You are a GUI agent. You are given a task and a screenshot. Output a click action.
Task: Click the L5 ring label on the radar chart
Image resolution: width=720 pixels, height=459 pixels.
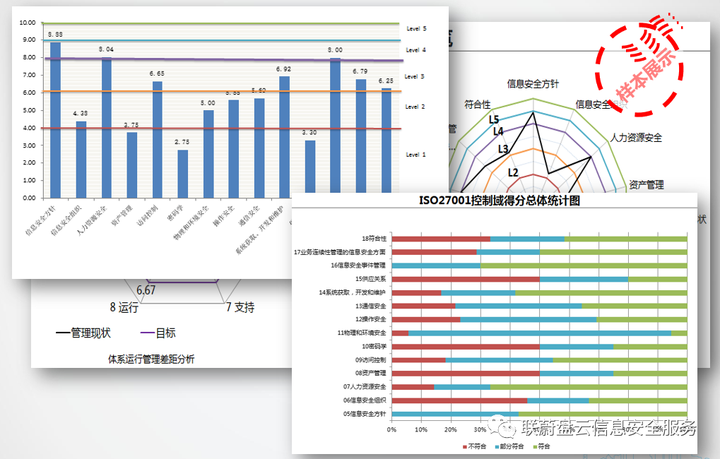pyautogui.click(x=494, y=120)
